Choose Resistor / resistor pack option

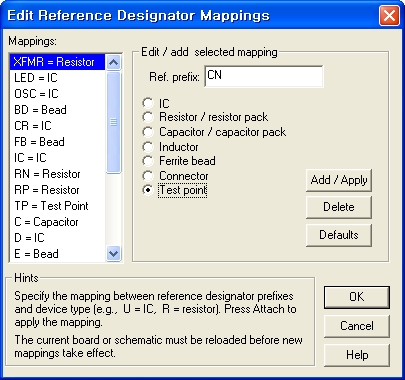click(148, 117)
